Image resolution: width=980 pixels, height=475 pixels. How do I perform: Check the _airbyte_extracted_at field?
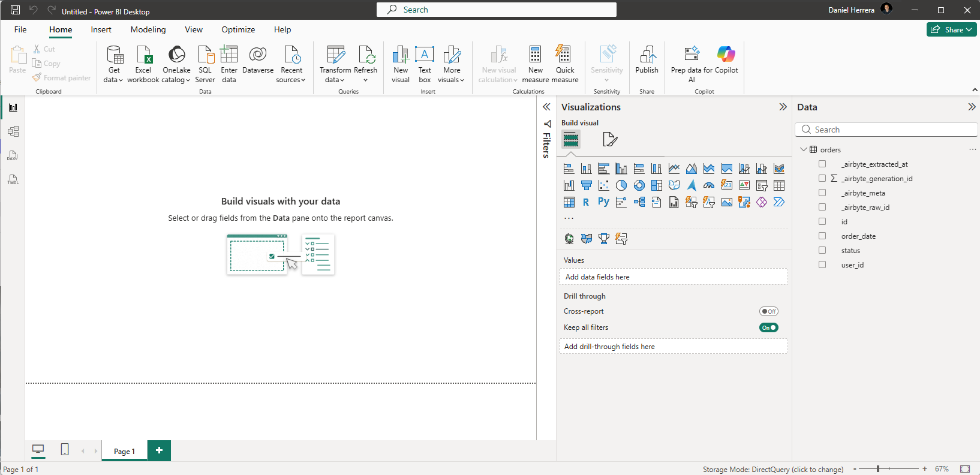pos(822,164)
